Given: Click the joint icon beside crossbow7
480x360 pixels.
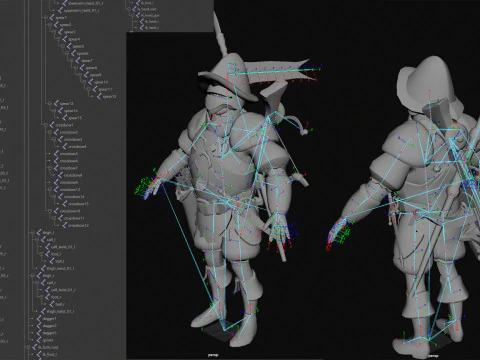Looking at the screenshot, I should point(56,168).
